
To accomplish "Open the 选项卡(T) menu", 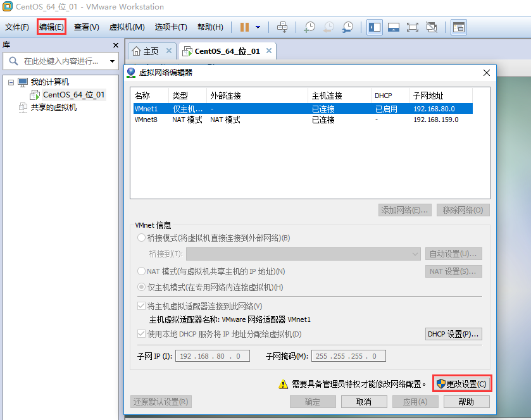I will pyautogui.click(x=171, y=27).
